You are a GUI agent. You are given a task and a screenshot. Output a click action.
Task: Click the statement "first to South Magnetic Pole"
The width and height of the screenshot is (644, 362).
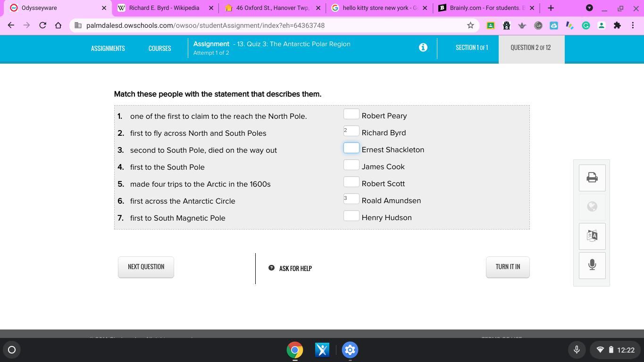(x=178, y=218)
